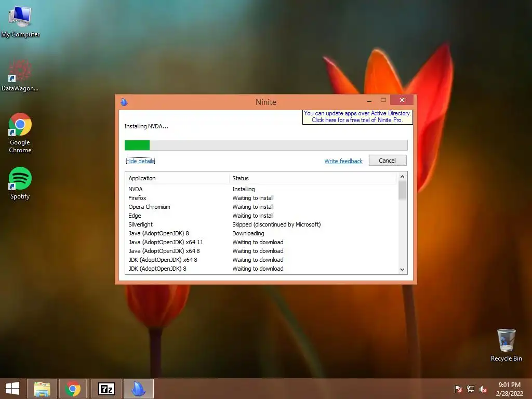Select the Java (AdoptOpenJDK) x64 8 row
This screenshot has width=532, height=399.
(x=261, y=251)
